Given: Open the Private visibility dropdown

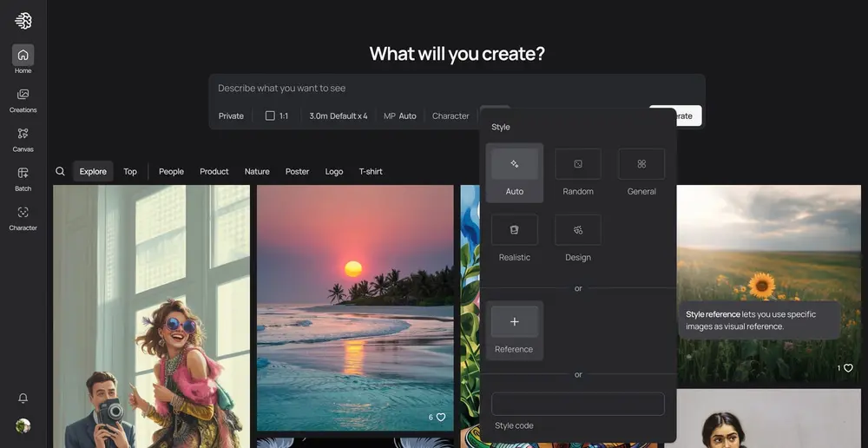Looking at the screenshot, I should click(231, 115).
